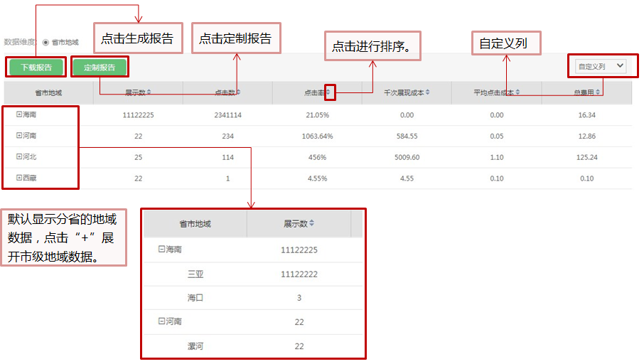Select the 海口 city row

point(195,298)
